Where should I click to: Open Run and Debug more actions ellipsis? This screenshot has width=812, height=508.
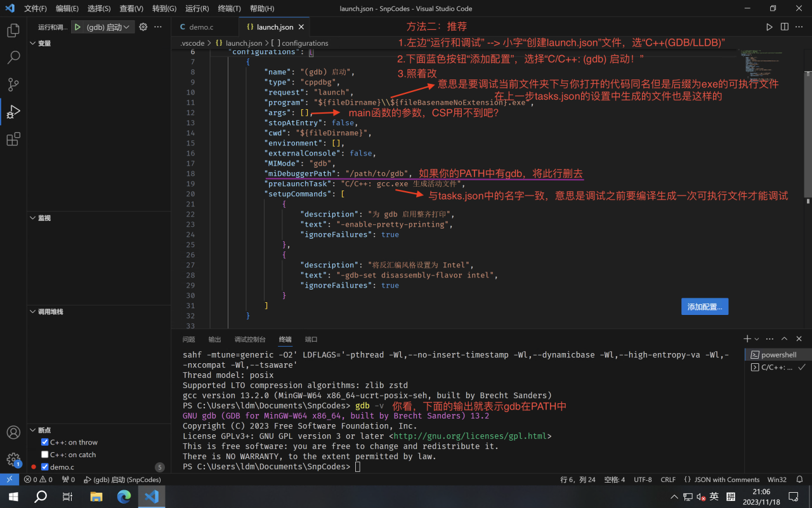tap(158, 27)
